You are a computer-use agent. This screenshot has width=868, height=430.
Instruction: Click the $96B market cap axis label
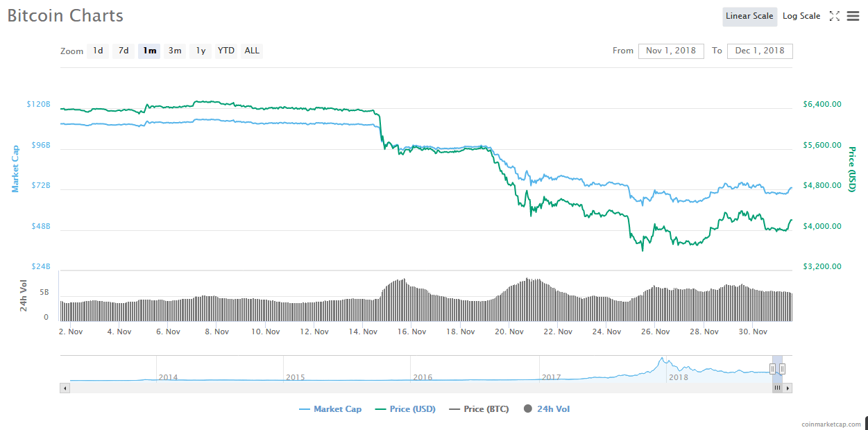coord(41,145)
